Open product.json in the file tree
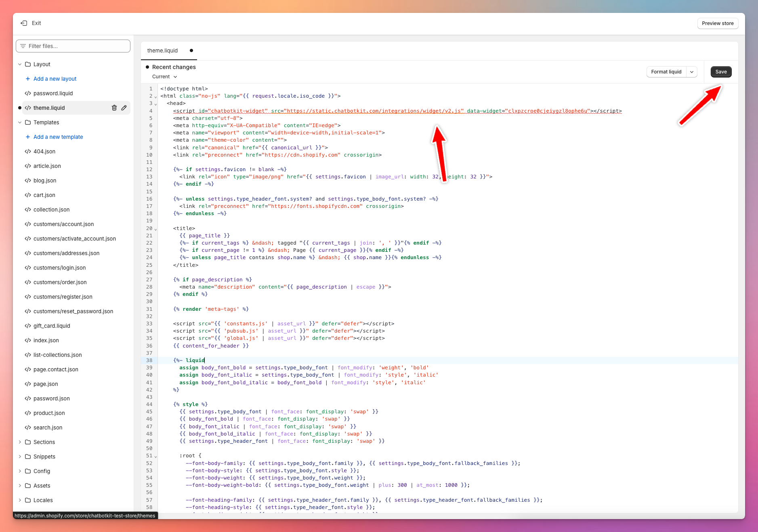Screen dimensions: 758x532 [x=49, y=413]
